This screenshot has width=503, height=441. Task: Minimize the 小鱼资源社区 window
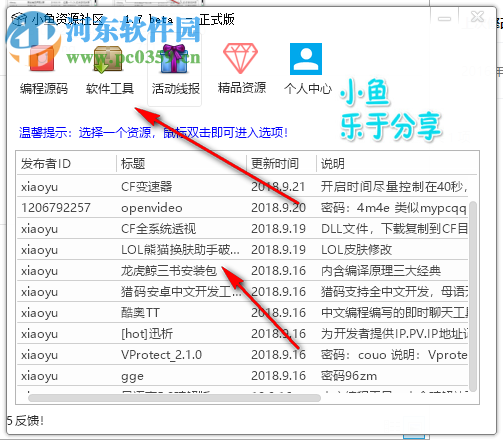click(x=444, y=19)
